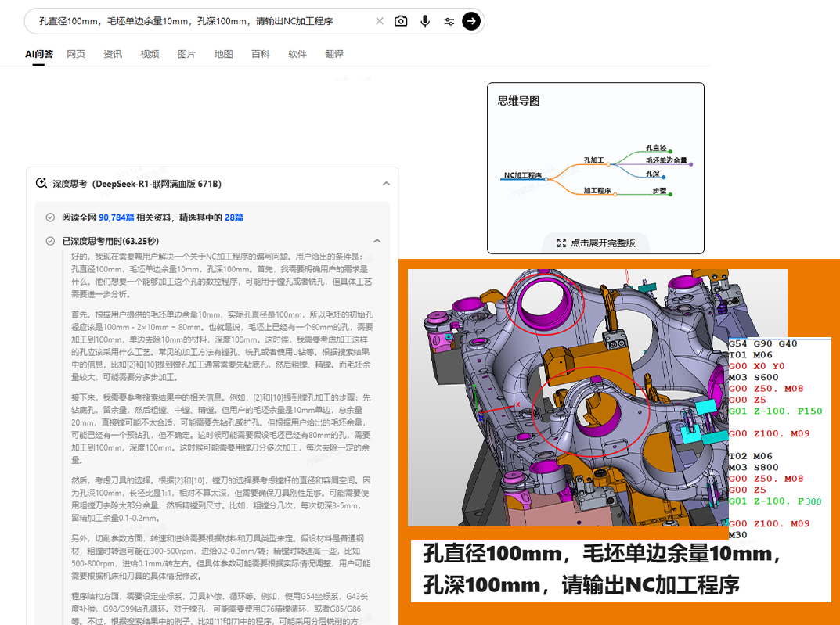The height and width of the screenshot is (625, 840).
Task: Open camera image search
Action: pos(401,21)
